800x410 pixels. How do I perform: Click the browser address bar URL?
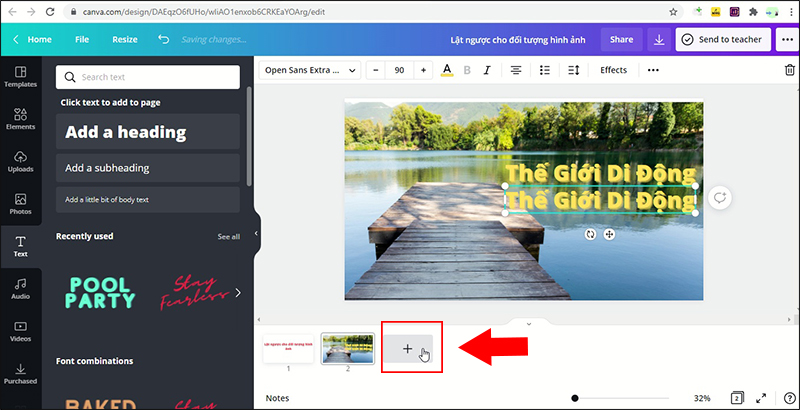[x=203, y=12]
